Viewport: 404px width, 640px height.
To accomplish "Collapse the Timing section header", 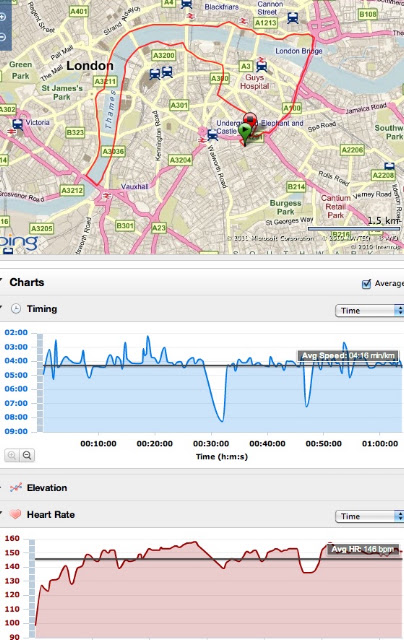I will (x=202, y=309).
